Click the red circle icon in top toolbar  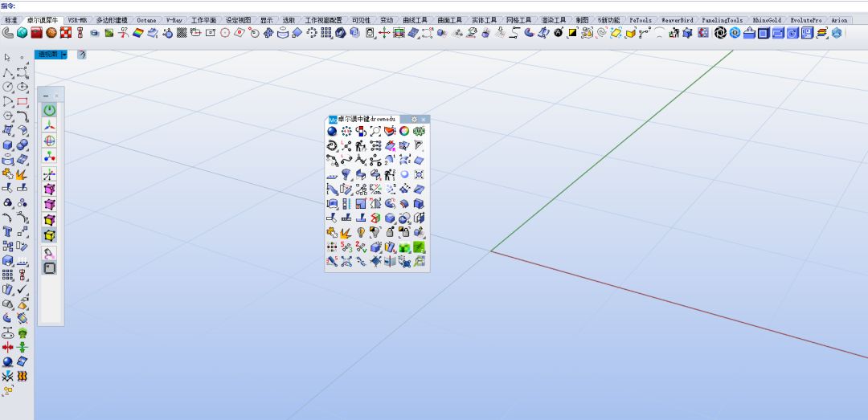coord(225,33)
